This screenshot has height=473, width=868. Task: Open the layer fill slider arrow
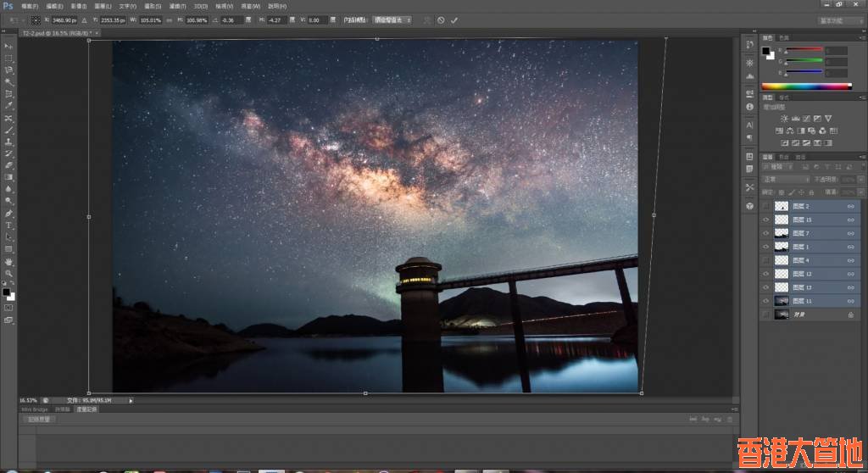coord(861,192)
